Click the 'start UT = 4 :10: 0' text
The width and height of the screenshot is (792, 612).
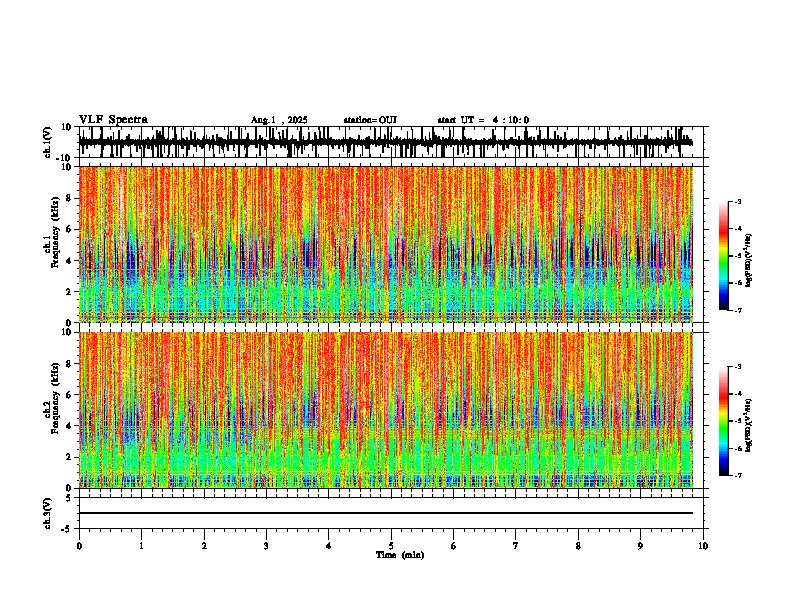point(483,120)
